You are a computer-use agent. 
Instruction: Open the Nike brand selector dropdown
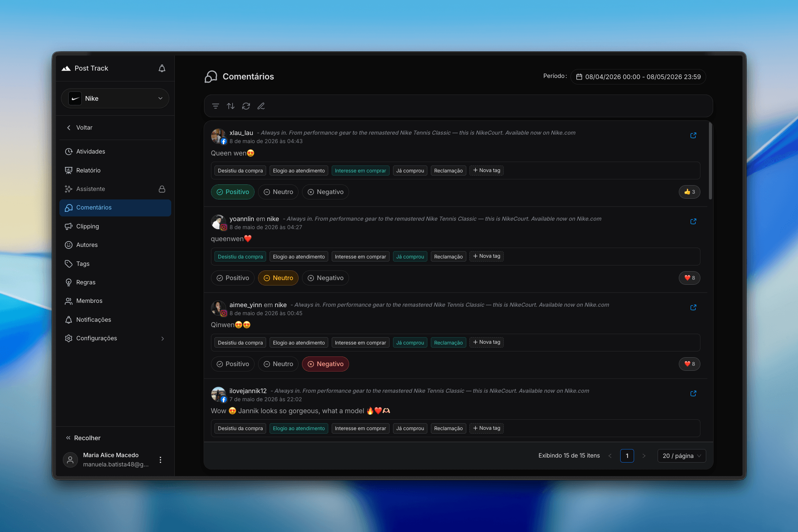point(115,98)
